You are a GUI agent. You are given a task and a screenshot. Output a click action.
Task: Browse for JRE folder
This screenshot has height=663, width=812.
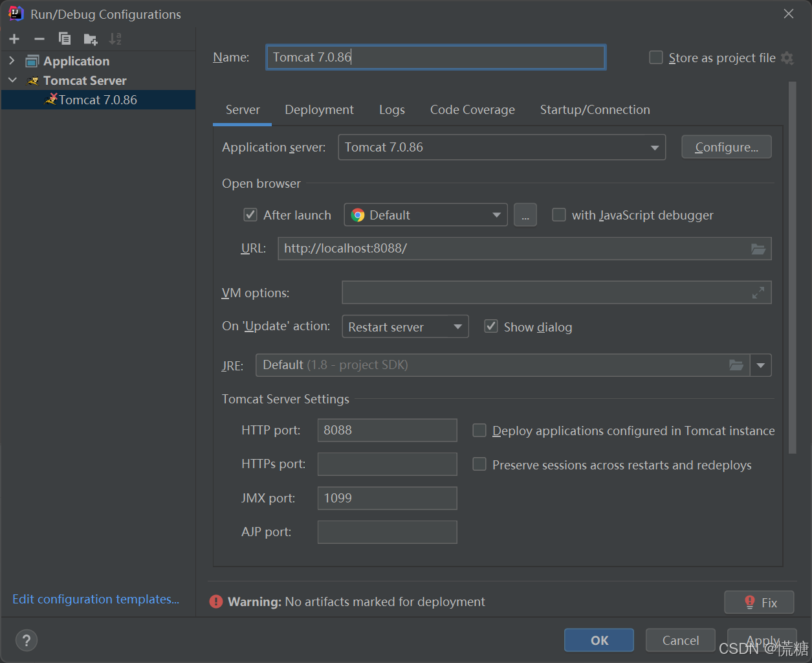pos(736,365)
